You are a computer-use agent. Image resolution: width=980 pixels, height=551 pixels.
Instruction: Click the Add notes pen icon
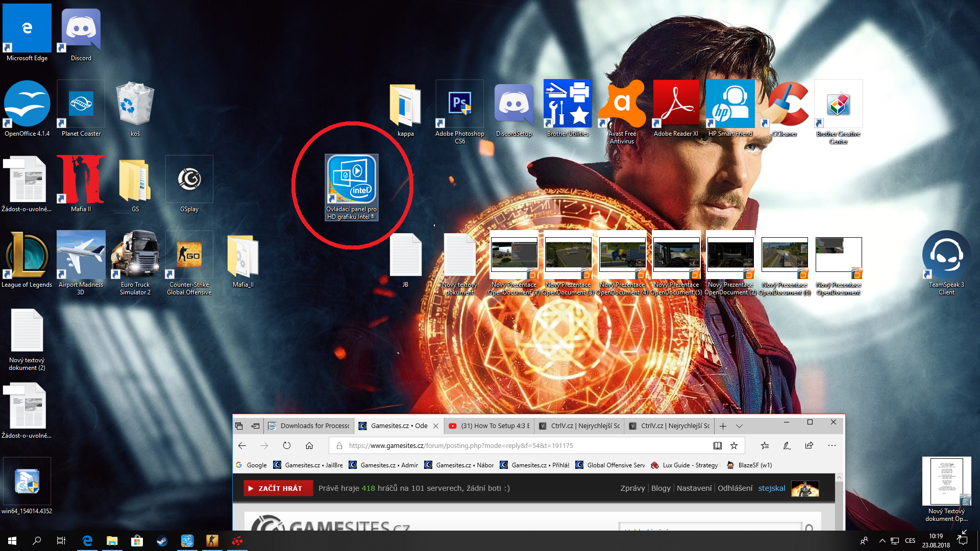point(787,445)
